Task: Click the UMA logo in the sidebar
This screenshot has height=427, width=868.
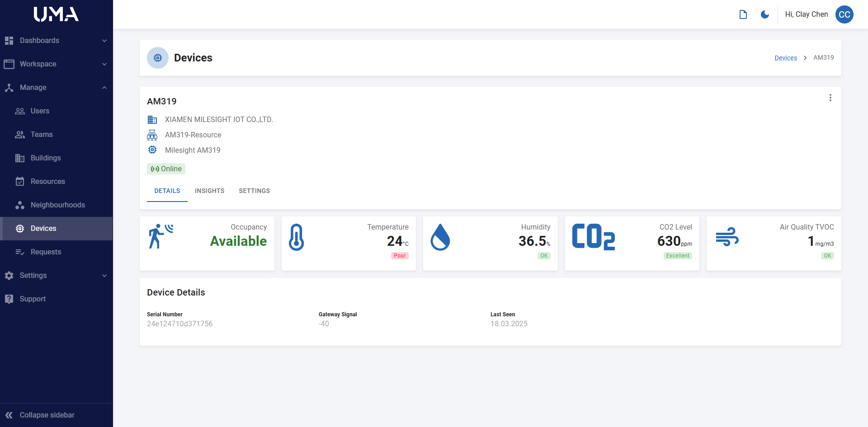Action: pos(56,14)
